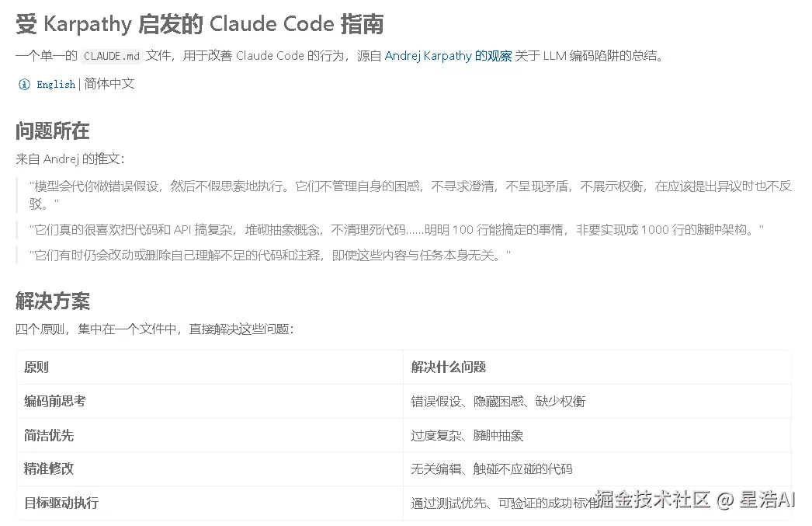Click the 解决方案 heading
812x526 pixels.
[52, 301]
